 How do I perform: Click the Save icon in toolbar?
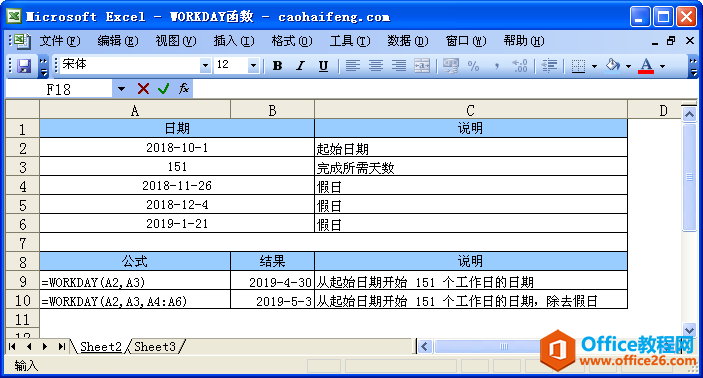tap(24, 66)
